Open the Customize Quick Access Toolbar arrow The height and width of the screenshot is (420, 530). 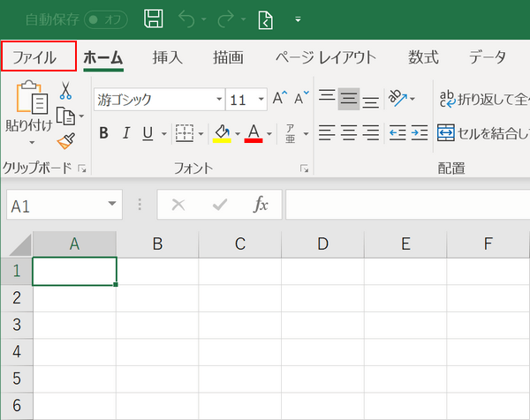[298, 19]
